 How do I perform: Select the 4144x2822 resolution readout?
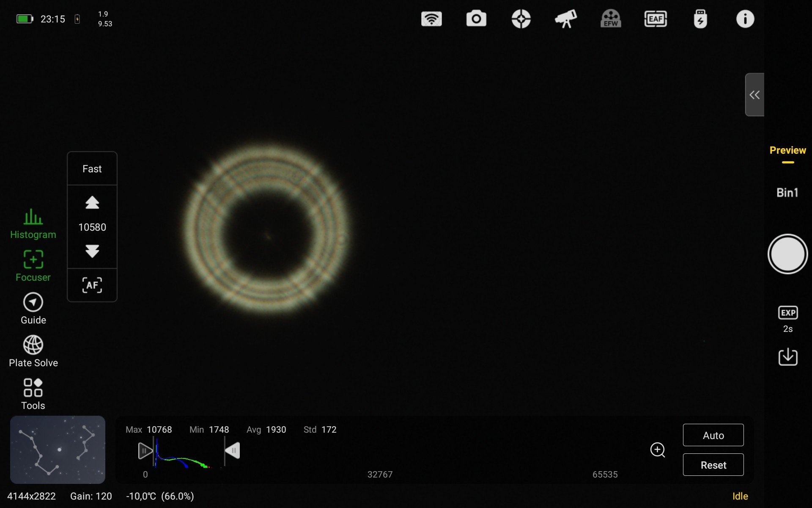31,496
